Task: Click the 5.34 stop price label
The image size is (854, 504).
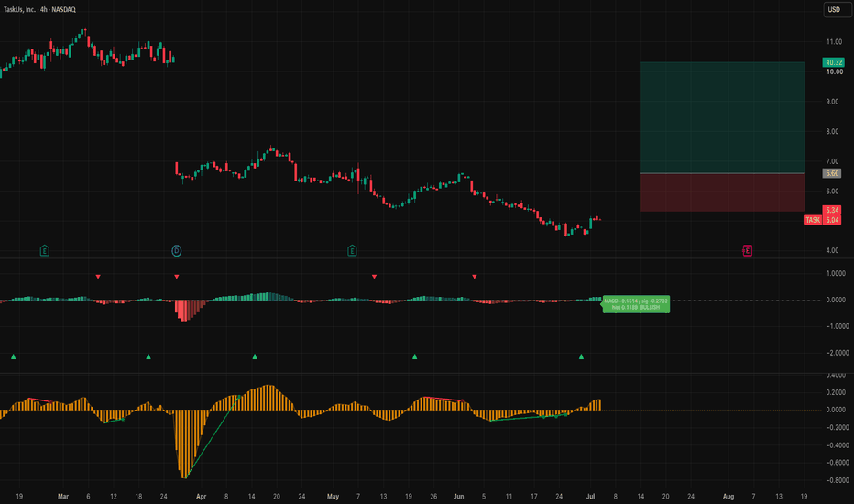Action: point(832,211)
